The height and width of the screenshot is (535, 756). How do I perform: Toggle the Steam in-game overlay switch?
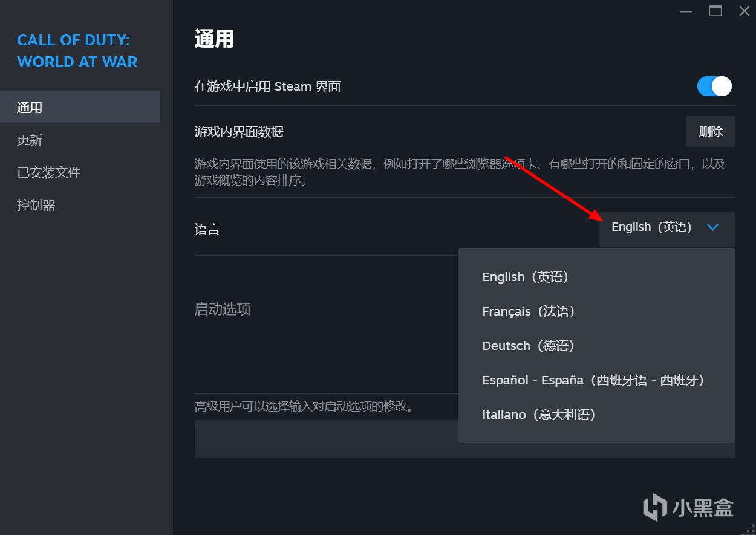[x=714, y=86]
